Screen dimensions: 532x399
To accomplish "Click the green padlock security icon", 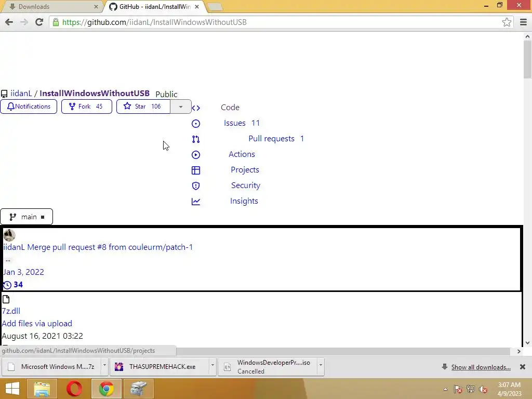I will [x=56, y=22].
